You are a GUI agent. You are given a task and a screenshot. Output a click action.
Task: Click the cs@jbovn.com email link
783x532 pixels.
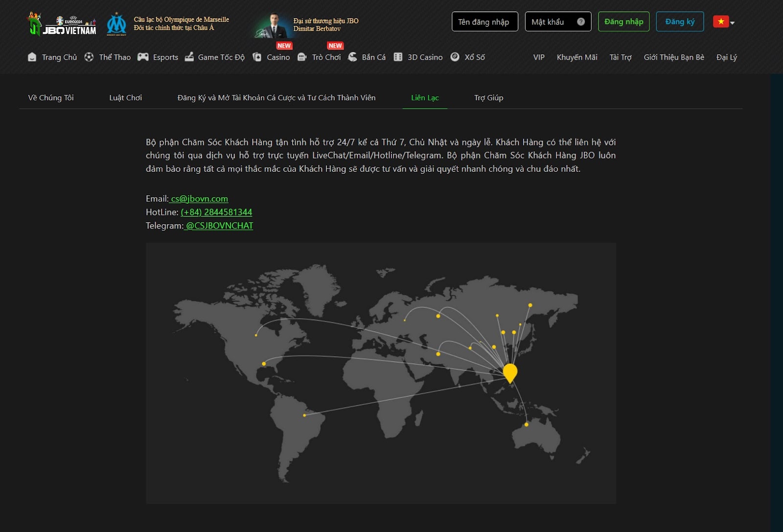[x=199, y=199]
